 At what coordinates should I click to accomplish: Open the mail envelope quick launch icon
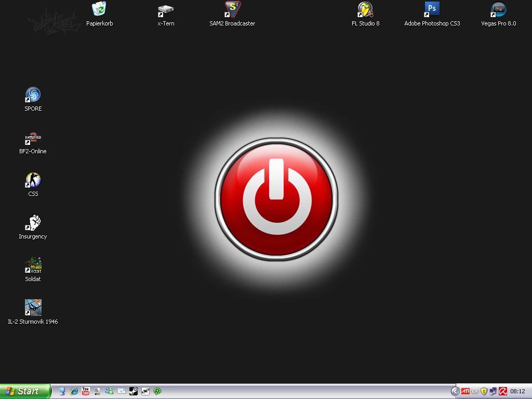(122, 391)
